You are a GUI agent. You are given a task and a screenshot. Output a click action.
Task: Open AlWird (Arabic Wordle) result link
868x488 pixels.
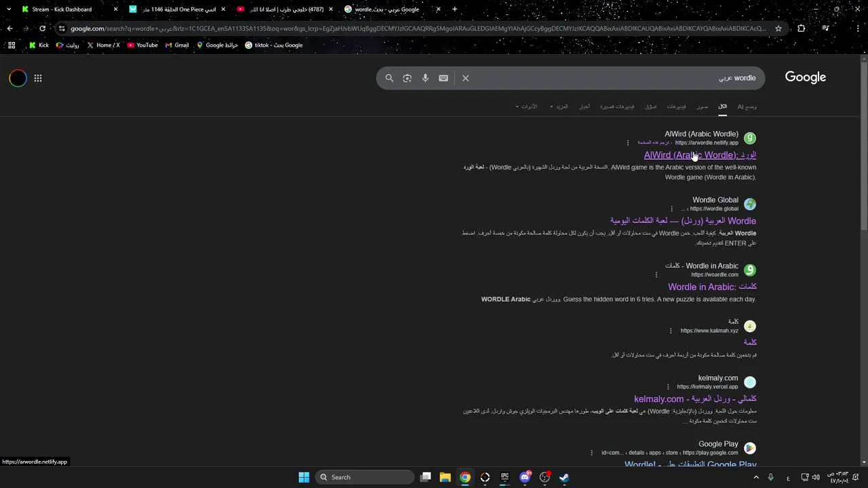700,155
